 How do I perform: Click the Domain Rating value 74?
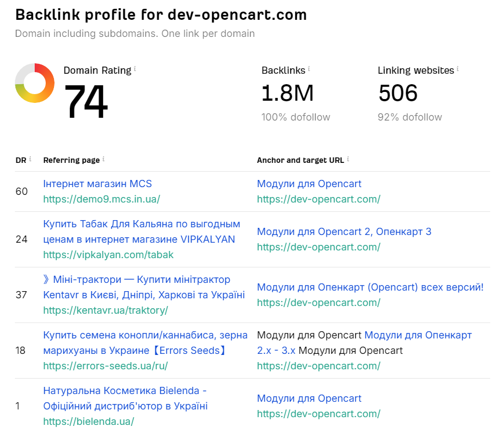(86, 101)
